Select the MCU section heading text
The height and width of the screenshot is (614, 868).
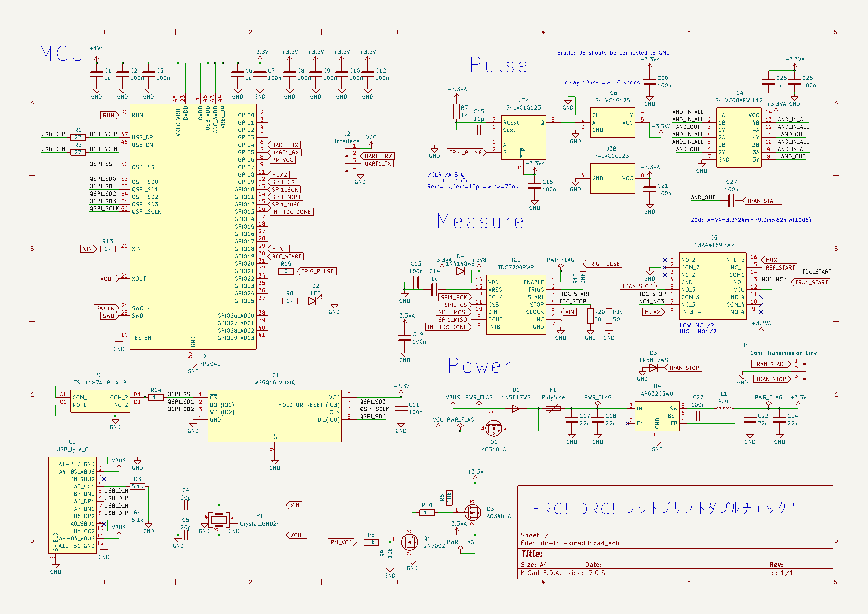61,54
